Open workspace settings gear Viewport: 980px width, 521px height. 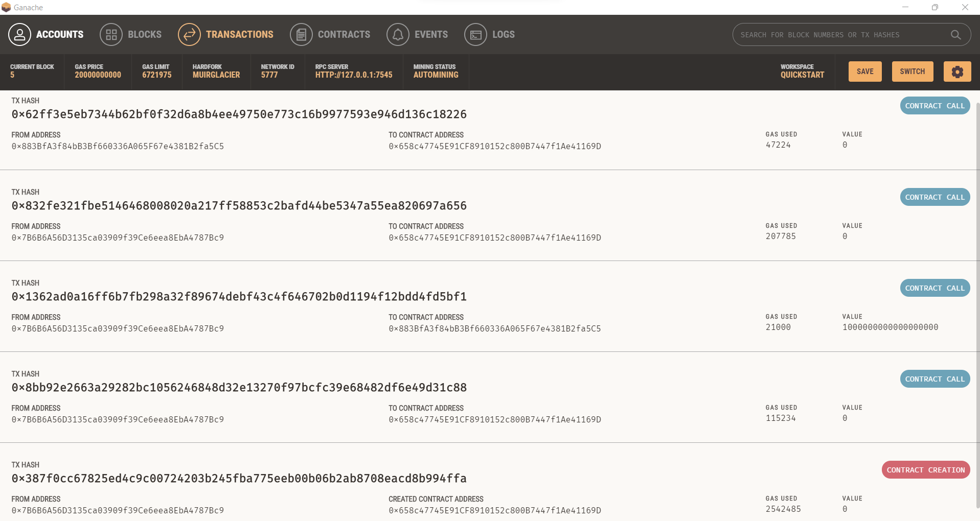coord(957,72)
